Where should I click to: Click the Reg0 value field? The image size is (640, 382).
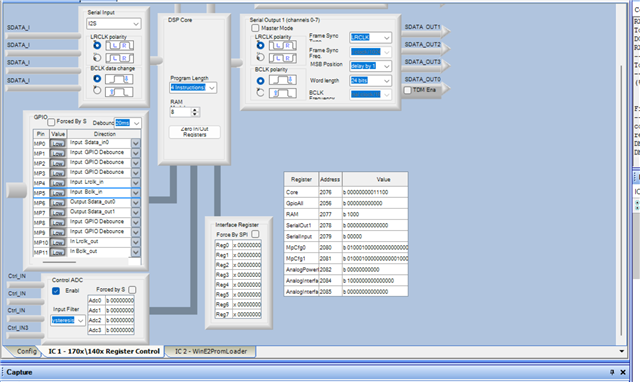tap(247, 245)
